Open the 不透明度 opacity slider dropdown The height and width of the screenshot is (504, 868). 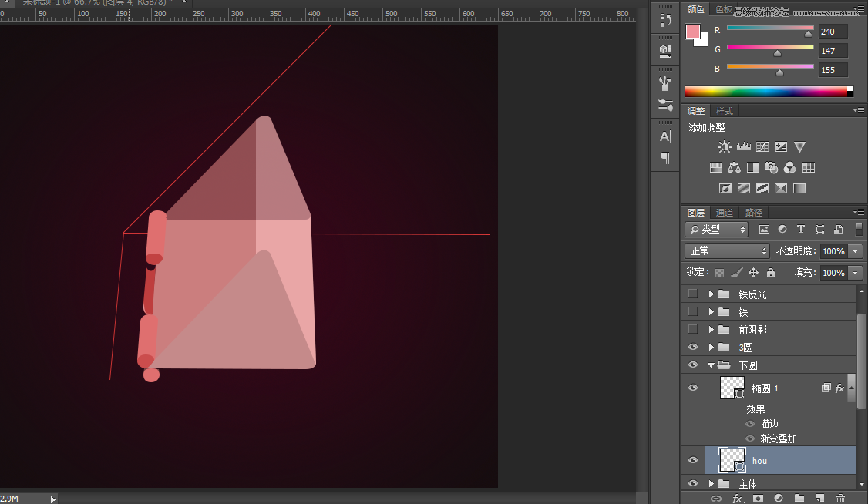click(856, 251)
